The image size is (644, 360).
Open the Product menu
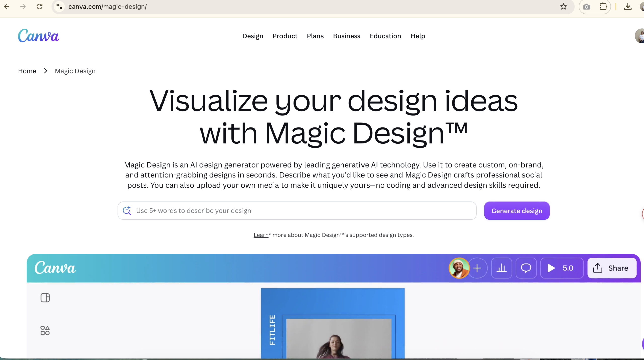pyautogui.click(x=285, y=36)
